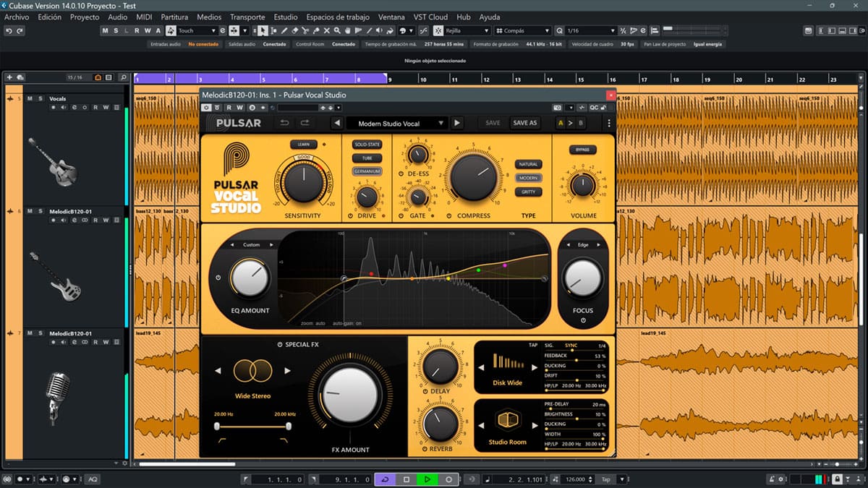This screenshot has height=488, width=868.
Task: Toggle the purple Cycle loop button
Action: coord(385,479)
